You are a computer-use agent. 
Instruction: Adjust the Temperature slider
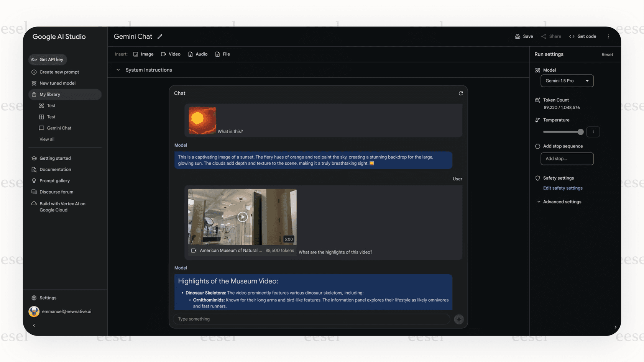pyautogui.click(x=581, y=132)
